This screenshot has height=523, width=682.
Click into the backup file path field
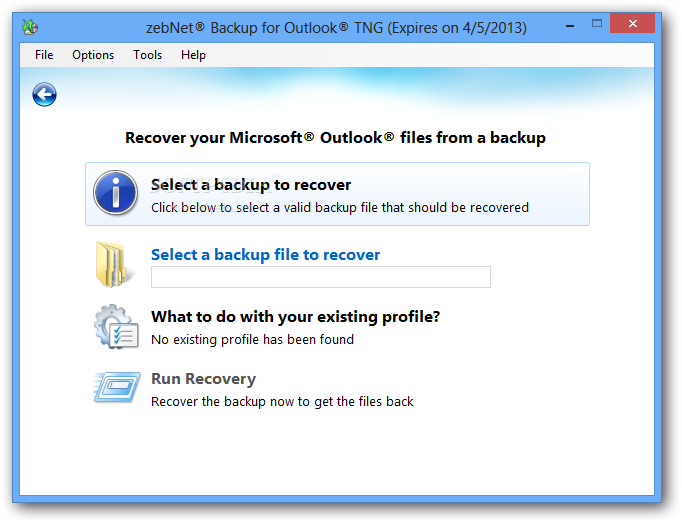coord(321,277)
